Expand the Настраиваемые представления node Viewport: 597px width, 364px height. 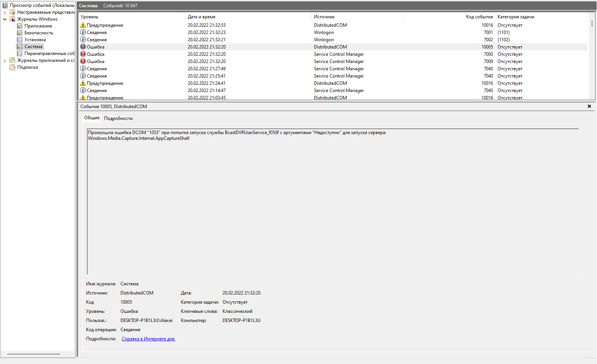(5, 12)
